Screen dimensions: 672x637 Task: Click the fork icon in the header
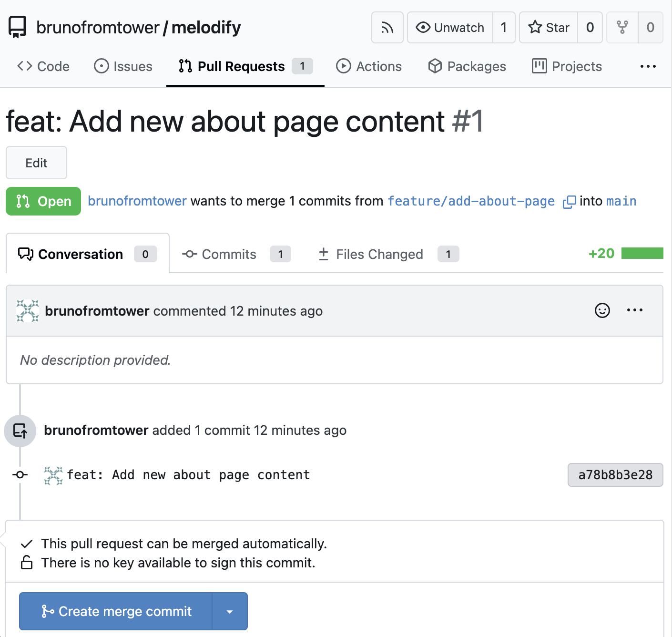[622, 27]
